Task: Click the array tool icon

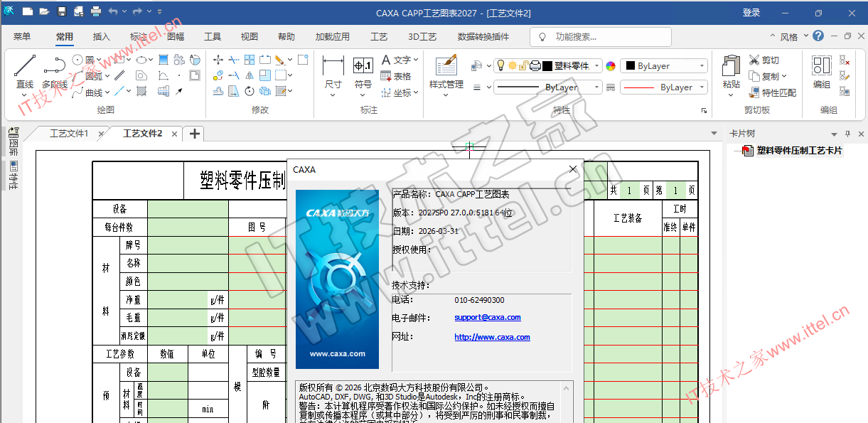Action: click(x=250, y=60)
